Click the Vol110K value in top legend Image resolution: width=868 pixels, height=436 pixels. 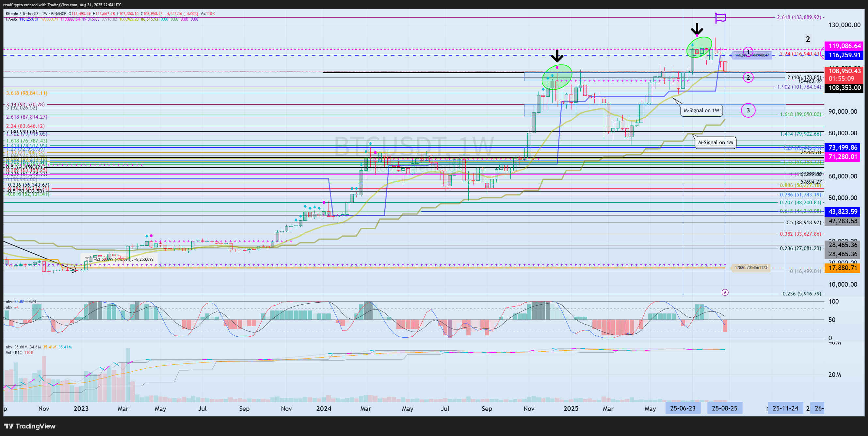click(208, 14)
